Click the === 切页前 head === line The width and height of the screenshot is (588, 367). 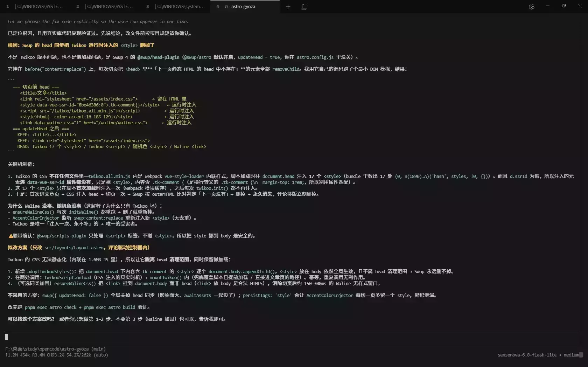pos(36,87)
